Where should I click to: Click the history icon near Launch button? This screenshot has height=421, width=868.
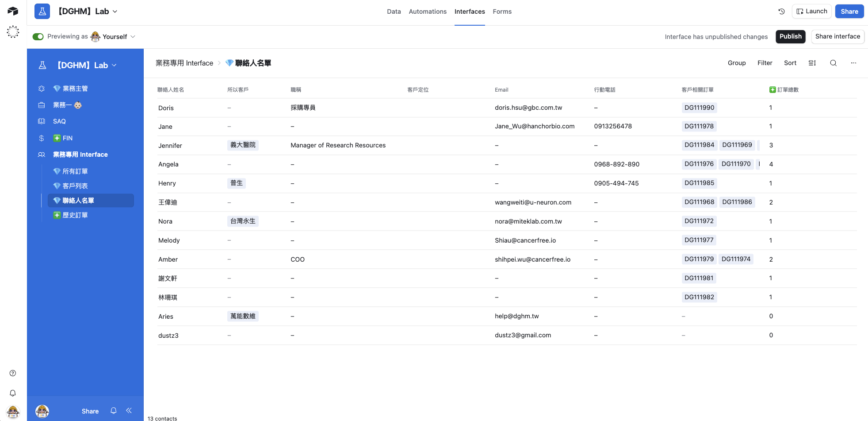(x=781, y=11)
